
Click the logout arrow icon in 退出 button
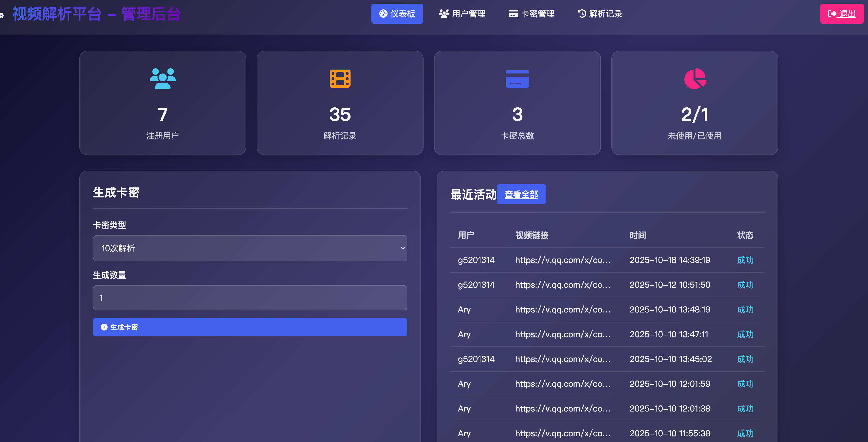pyautogui.click(x=831, y=14)
